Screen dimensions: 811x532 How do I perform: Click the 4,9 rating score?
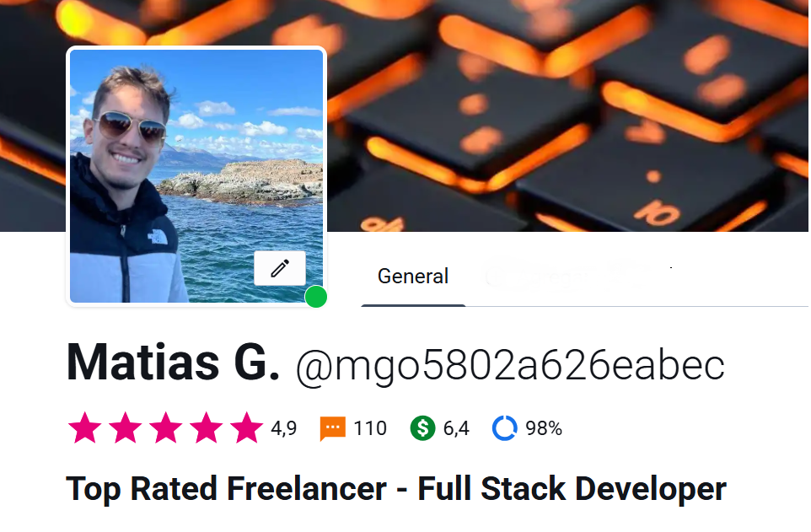[x=284, y=428]
